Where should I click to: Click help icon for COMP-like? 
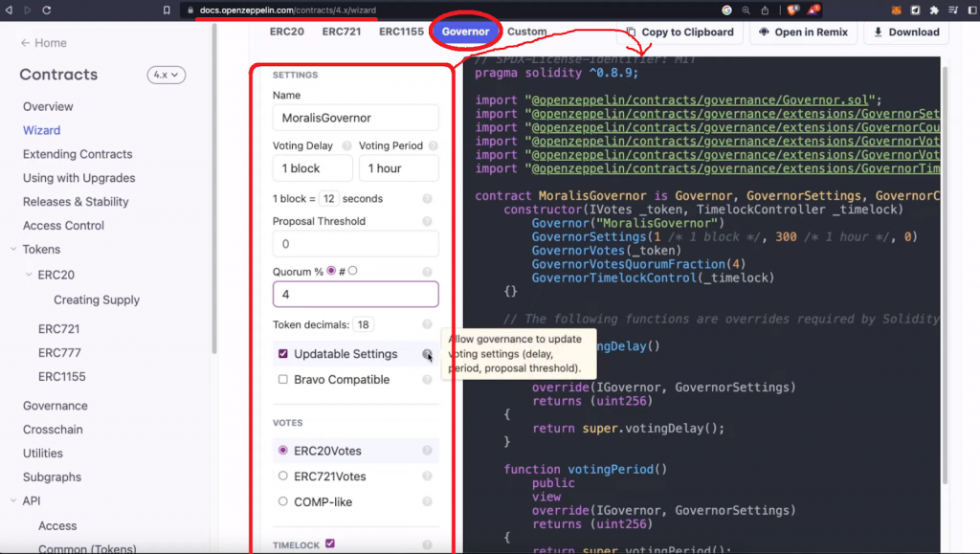427,501
